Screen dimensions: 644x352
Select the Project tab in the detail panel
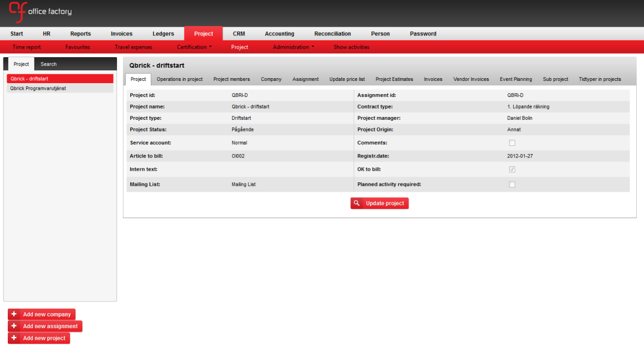click(x=138, y=79)
